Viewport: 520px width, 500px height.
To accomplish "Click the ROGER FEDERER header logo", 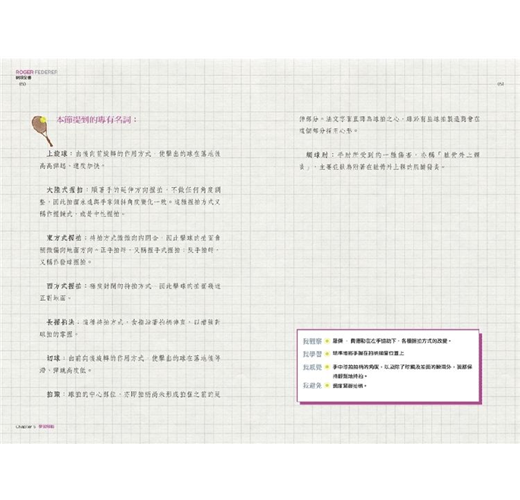I will tap(36, 72).
